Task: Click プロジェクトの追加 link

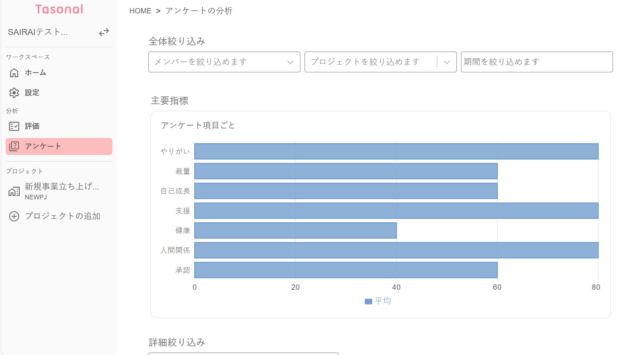Action: (63, 216)
